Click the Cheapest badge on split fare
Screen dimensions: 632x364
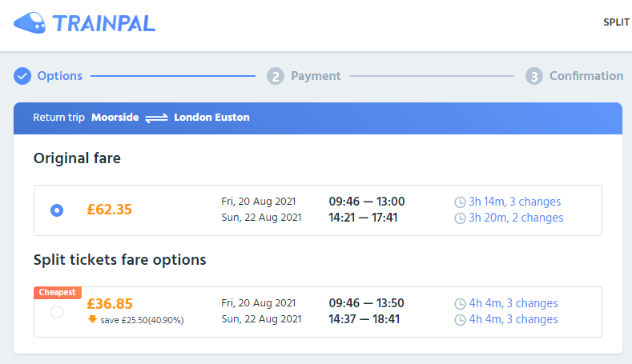(57, 292)
